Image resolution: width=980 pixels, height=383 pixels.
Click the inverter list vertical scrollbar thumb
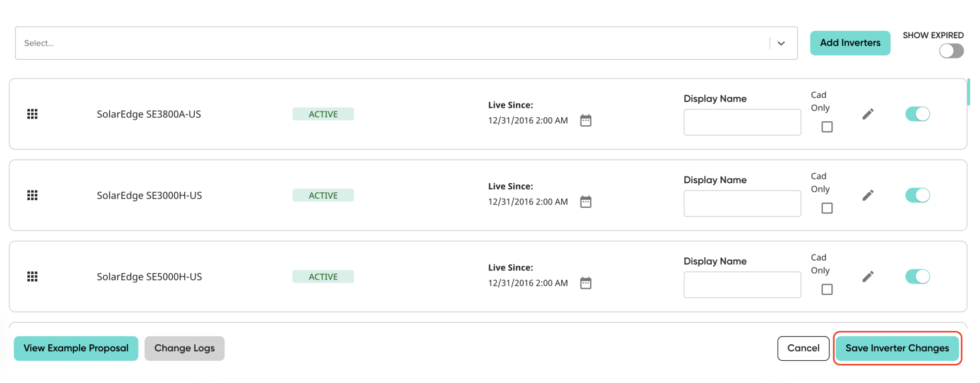click(x=969, y=92)
